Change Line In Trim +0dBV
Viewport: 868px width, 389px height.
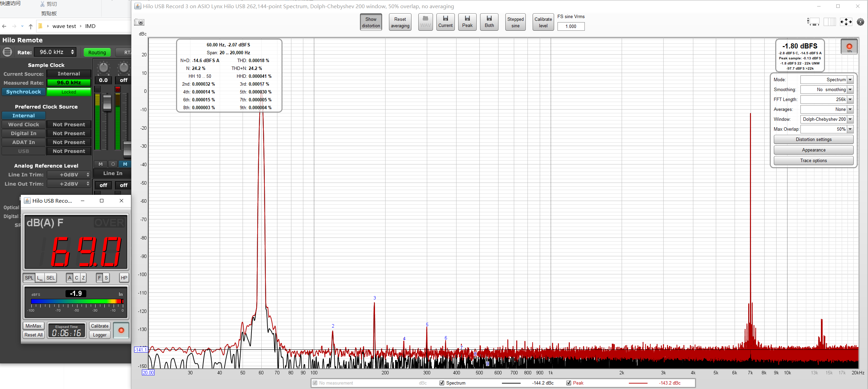[69, 175]
